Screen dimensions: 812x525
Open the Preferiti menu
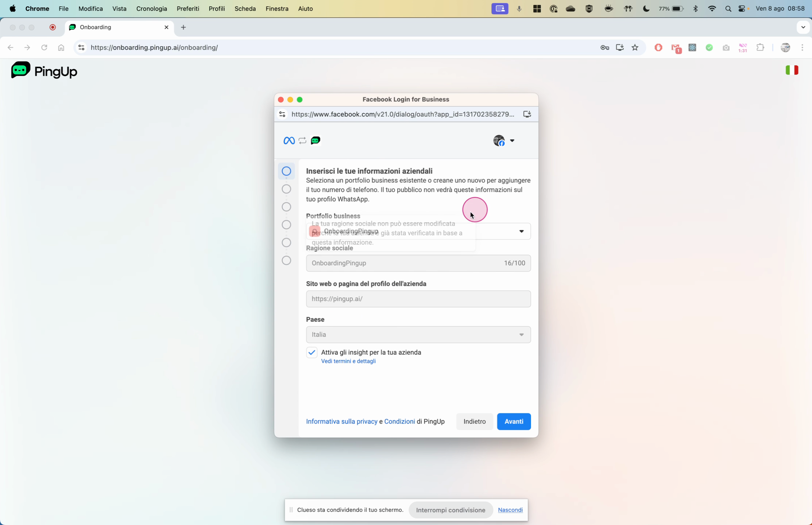tap(188, 8)
